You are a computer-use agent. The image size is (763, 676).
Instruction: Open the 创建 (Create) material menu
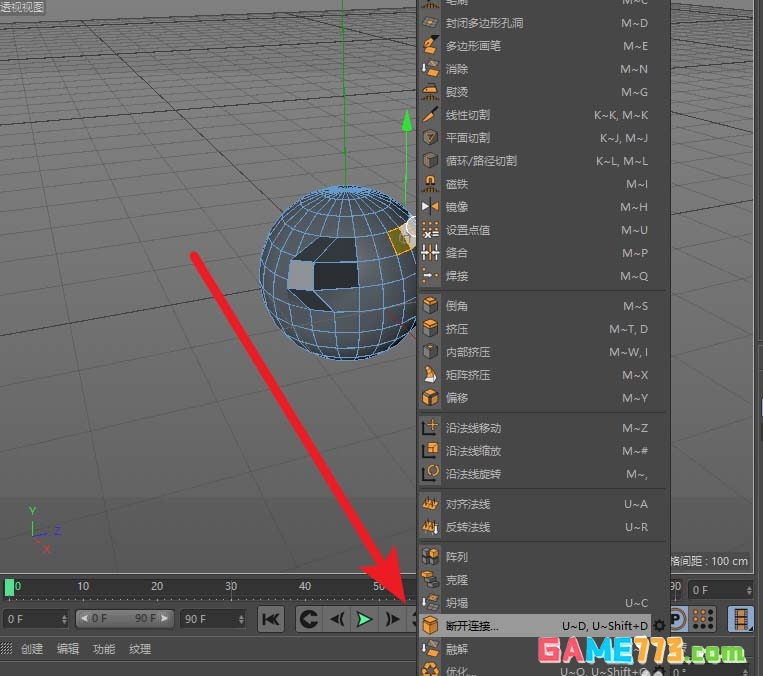pos(32,649)
